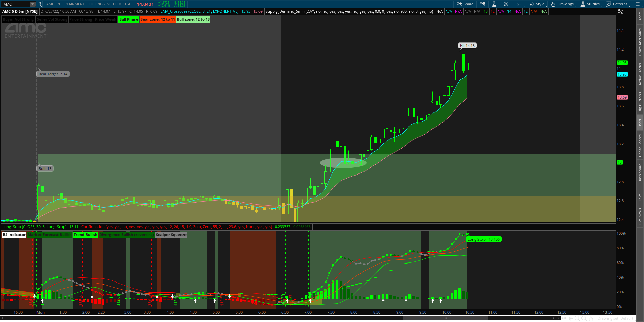
Task: Open the chart alerts notification icon
Action: tap(482, 4)
